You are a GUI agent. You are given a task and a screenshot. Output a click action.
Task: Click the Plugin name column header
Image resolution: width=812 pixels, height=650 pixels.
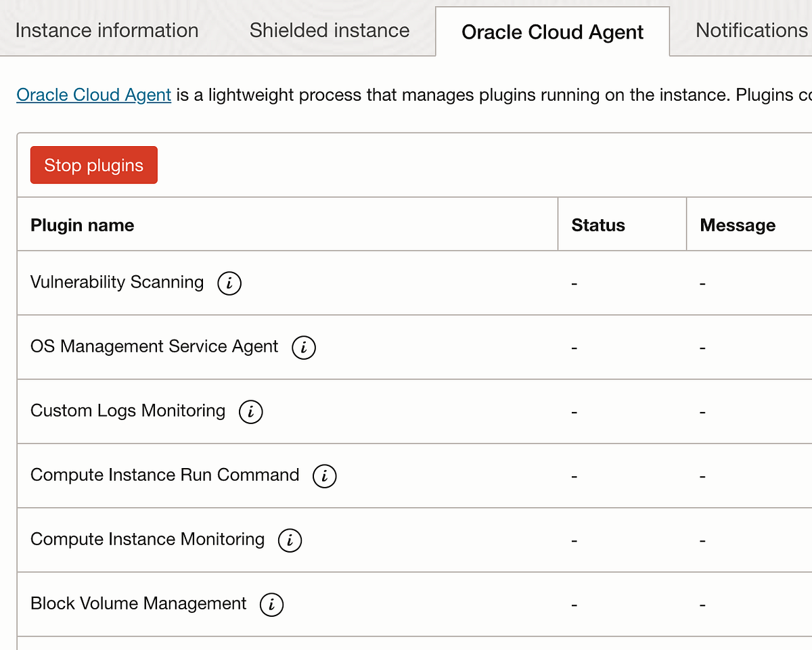(83, 225)
